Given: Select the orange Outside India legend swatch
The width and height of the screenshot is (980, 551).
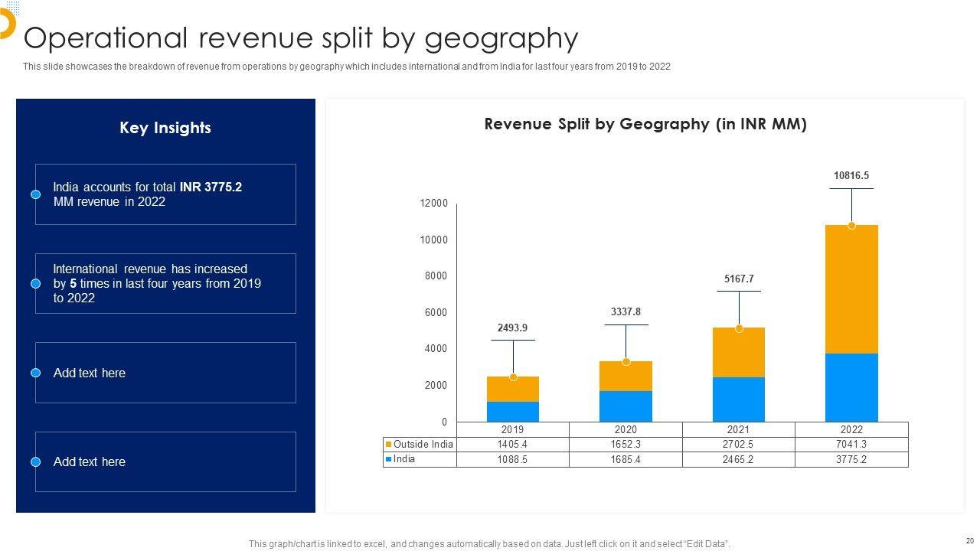Looking at the screenshot, I should 389,445.
